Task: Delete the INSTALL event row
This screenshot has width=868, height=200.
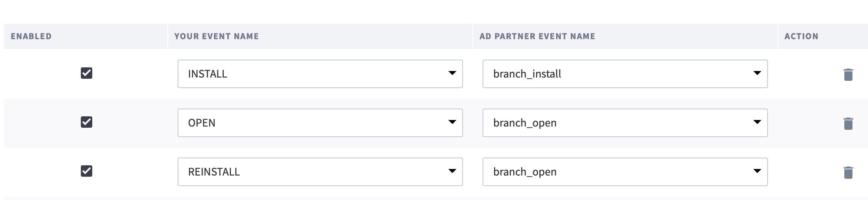Action: point(848,75)
